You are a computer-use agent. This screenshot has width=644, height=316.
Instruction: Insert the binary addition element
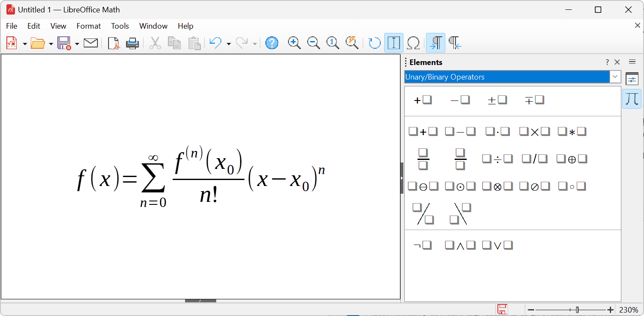click(x=423, y=132)
